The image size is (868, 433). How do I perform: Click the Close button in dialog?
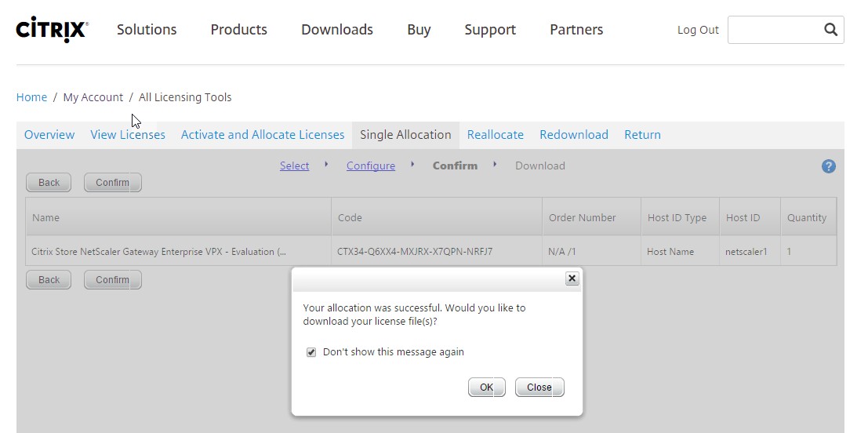(539, 388)
